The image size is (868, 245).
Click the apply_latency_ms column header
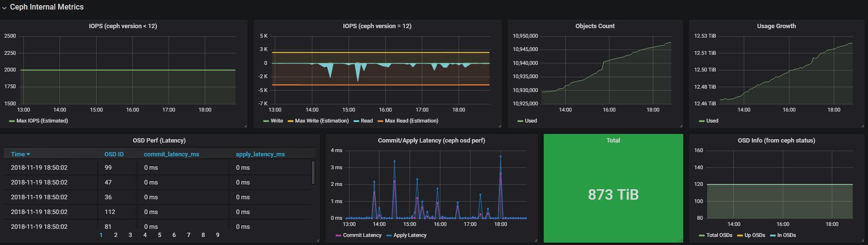[260, 154]
